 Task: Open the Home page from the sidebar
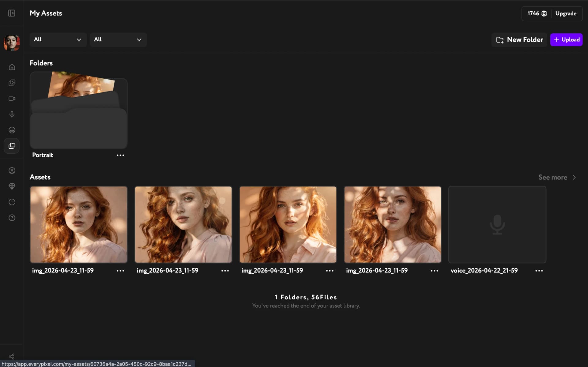(12, 67)
